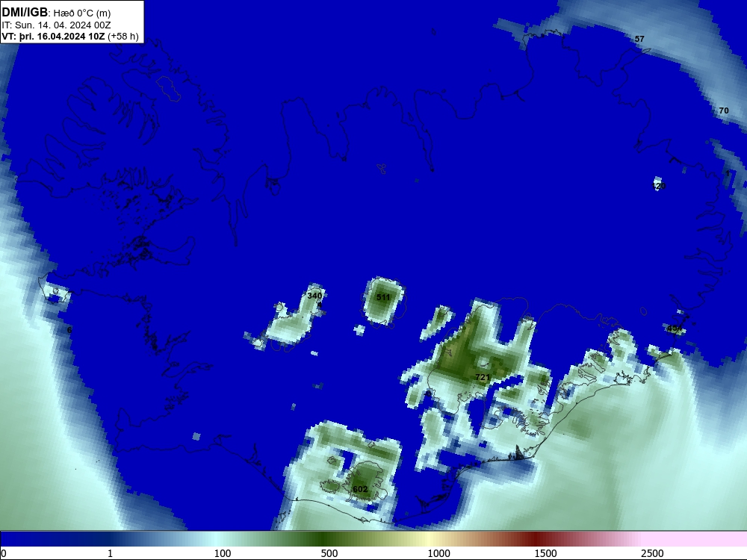Pick the dark red color at 1500 on scale

537,539
